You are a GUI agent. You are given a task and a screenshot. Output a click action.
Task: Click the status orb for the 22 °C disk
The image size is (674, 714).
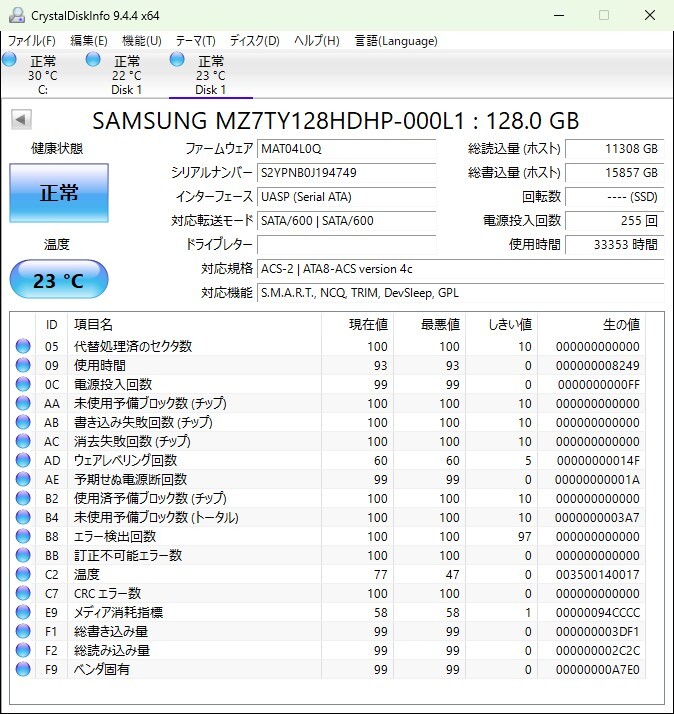pos(93,59)
